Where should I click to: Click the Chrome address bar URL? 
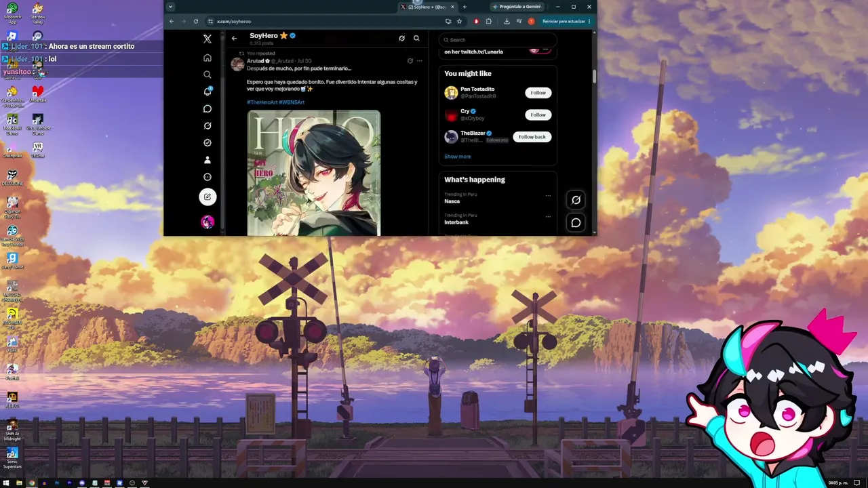234,21
